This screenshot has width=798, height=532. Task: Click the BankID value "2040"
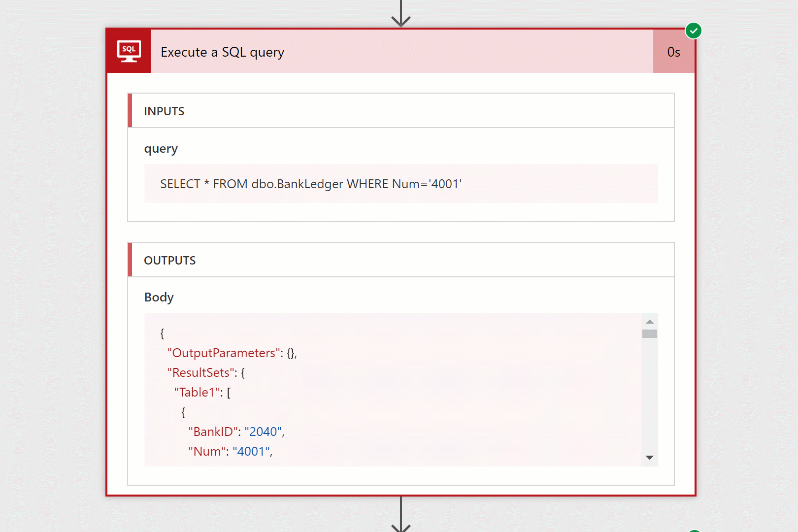[263, 432]
